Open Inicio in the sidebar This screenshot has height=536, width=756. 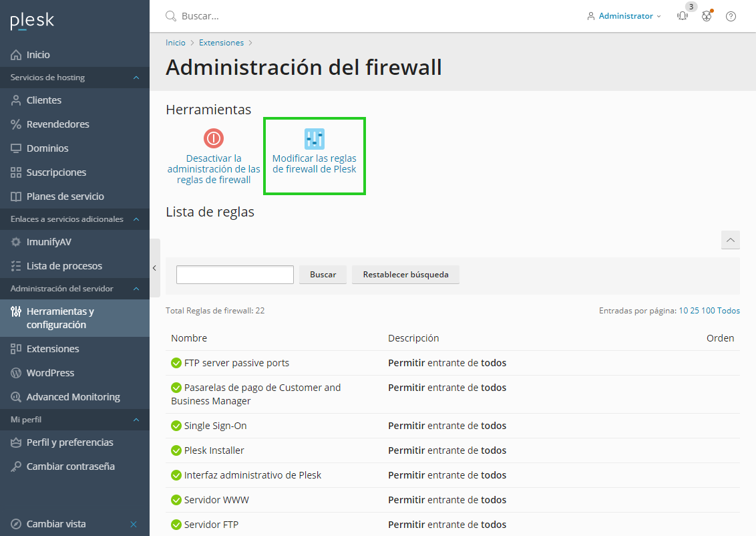click(38, 55)
